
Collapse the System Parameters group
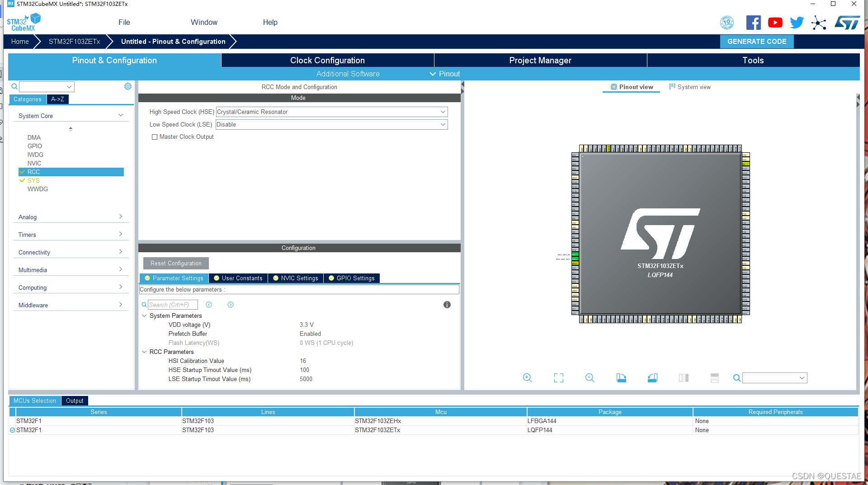click(x=144, y=315)
